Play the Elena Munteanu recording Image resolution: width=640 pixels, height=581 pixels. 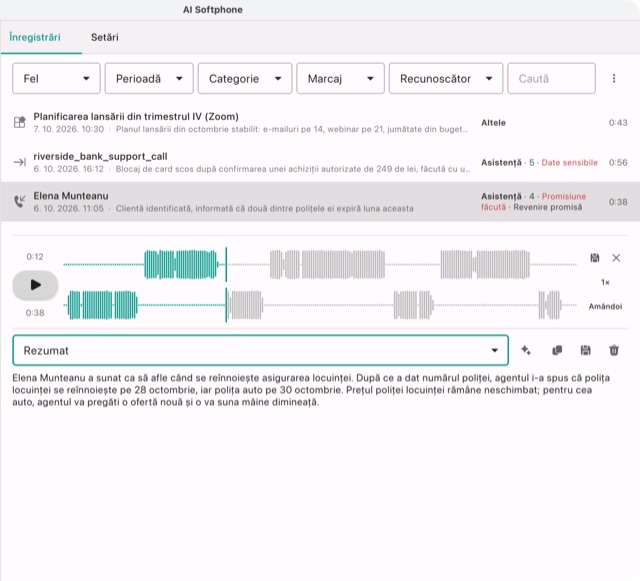36,285
